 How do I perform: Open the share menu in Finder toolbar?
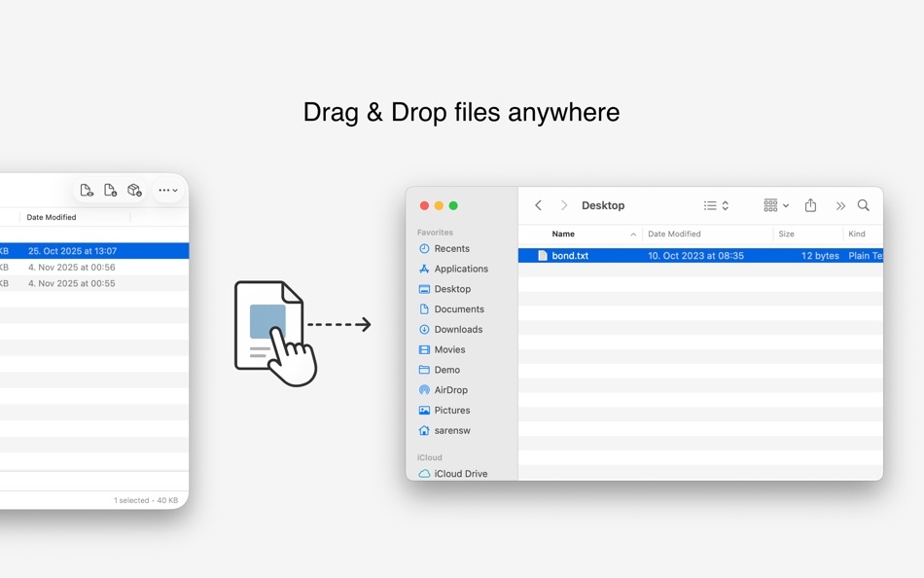coord(811,205)
